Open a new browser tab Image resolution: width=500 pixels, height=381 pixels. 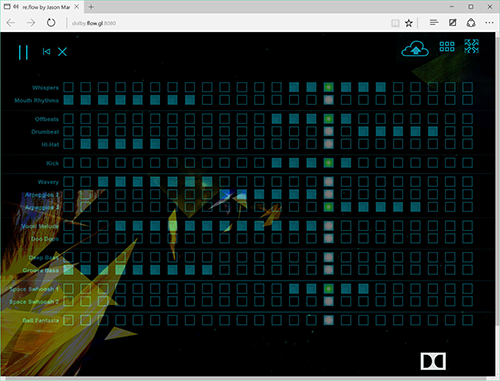point(91,7)
